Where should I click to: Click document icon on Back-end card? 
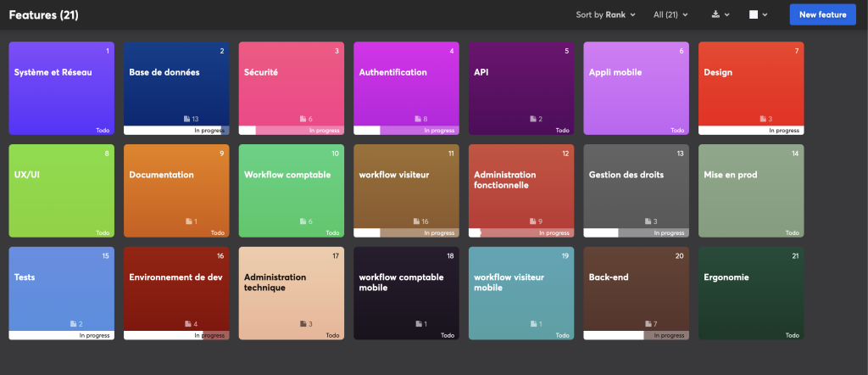pos(646,324)
